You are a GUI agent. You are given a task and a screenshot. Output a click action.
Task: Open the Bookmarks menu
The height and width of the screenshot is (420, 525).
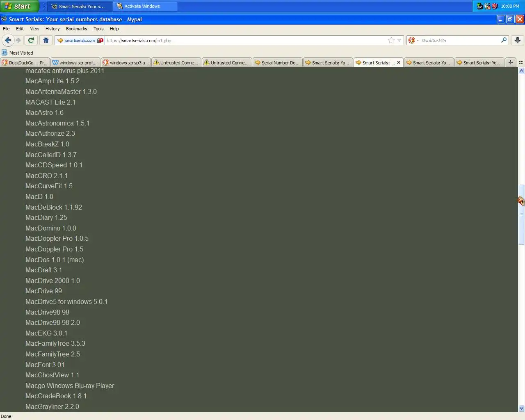point(76,29)
